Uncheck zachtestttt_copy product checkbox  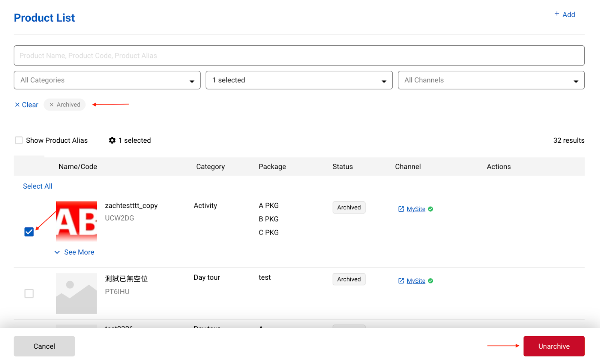(29, 232)
